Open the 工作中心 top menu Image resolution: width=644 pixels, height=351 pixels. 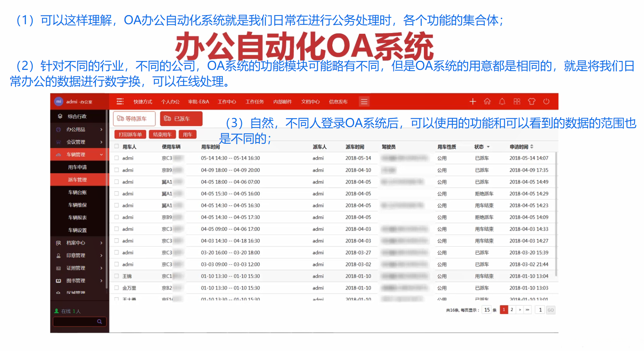[x=227, y=102]
